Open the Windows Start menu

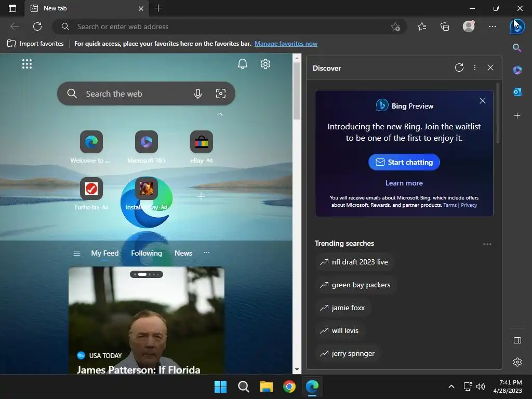tap(220, 387)
